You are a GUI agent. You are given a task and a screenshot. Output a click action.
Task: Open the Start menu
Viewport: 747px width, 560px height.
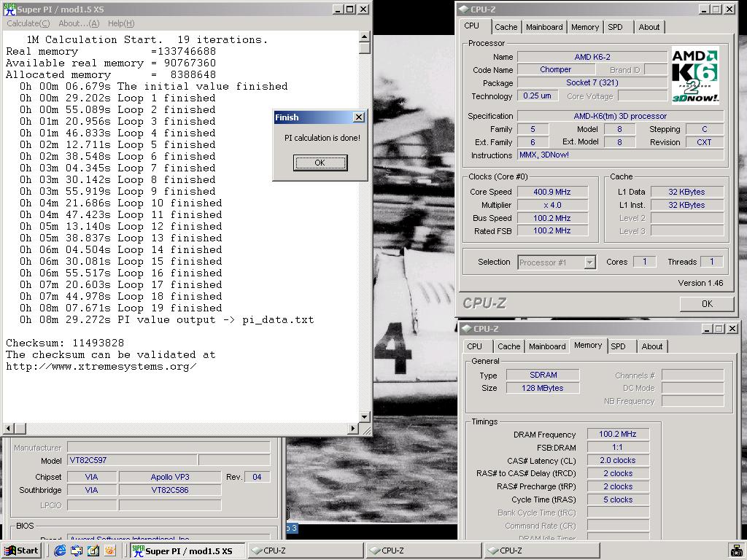pyautogui.click(x=21, y=551)
